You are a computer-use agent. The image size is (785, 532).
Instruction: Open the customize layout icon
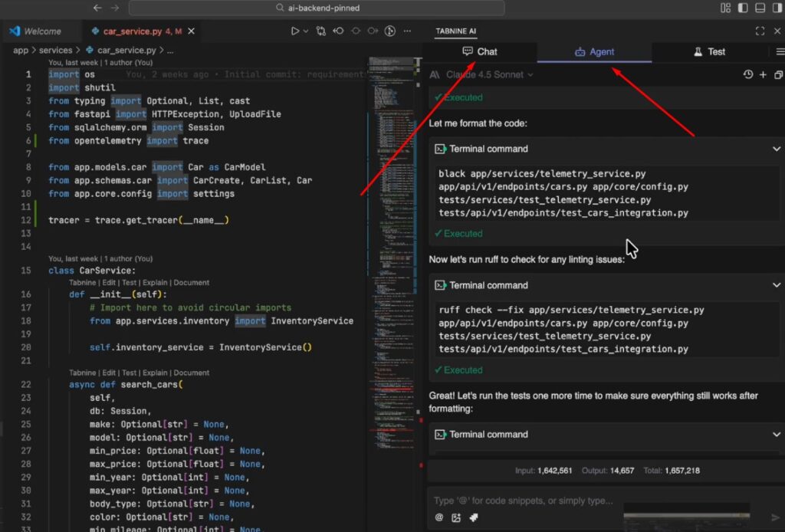tap(725, 8)
